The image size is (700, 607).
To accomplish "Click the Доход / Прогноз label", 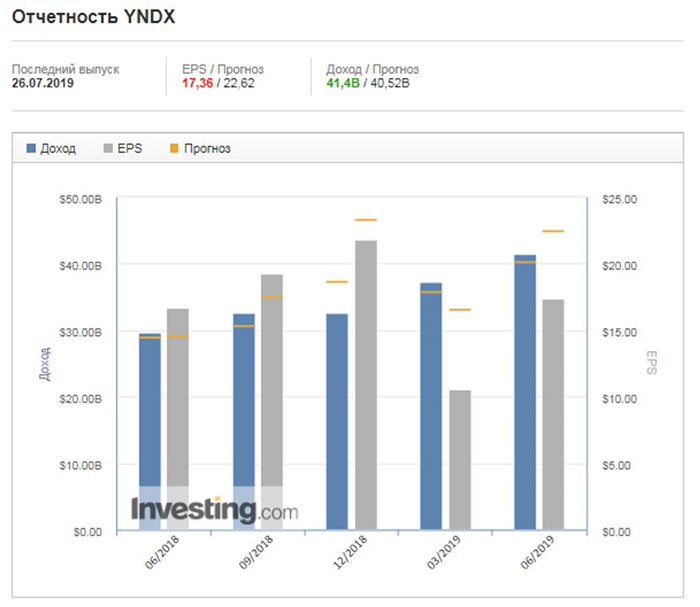I will click(372, 69).
